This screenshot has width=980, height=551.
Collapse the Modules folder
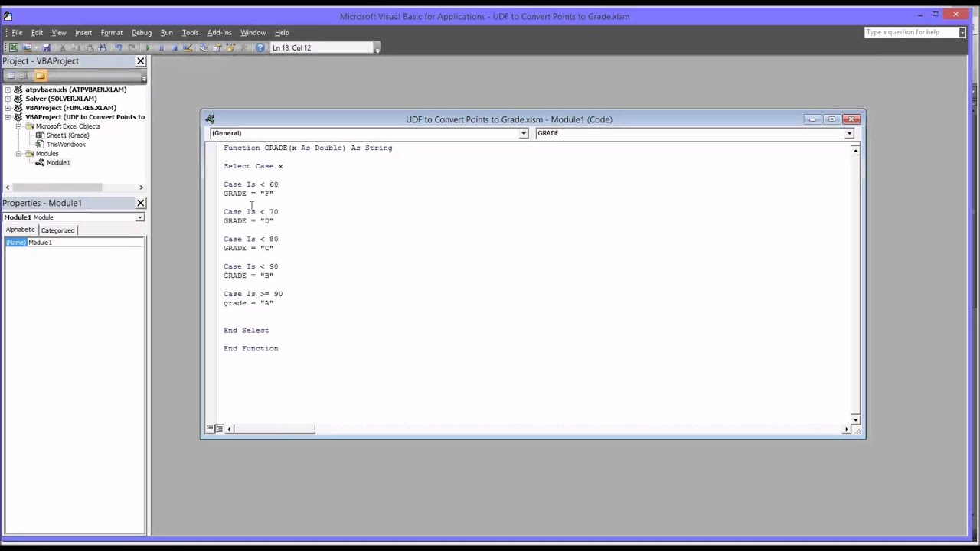[18, 154]
